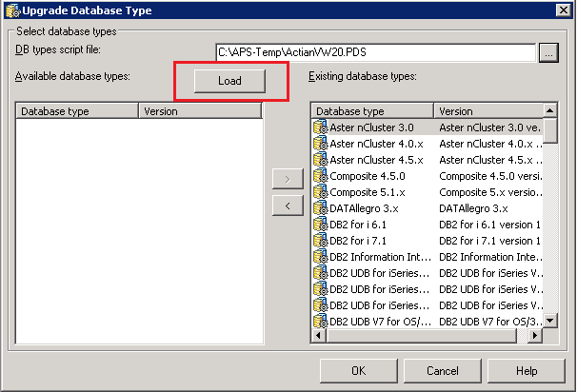577x392 pixels.
Task: Click the DATAllegro 3.x database icon
Action: tap(321, 207)
